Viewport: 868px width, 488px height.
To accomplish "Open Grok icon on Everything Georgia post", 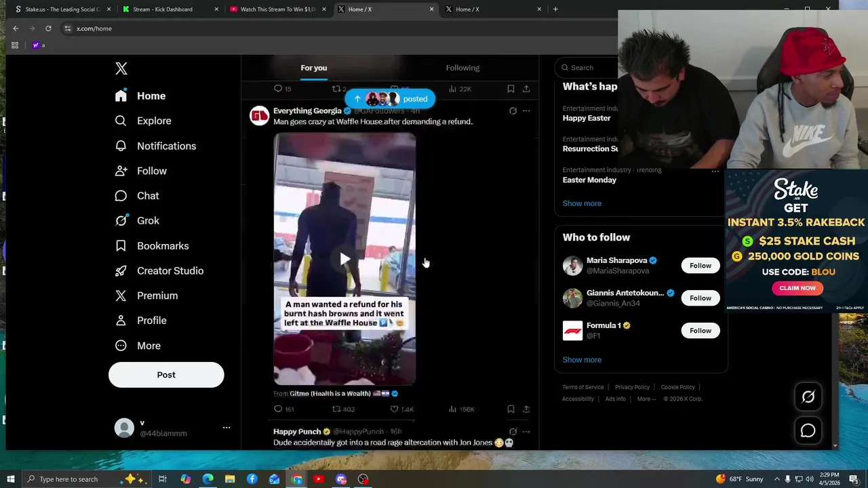I will (513, 110).
